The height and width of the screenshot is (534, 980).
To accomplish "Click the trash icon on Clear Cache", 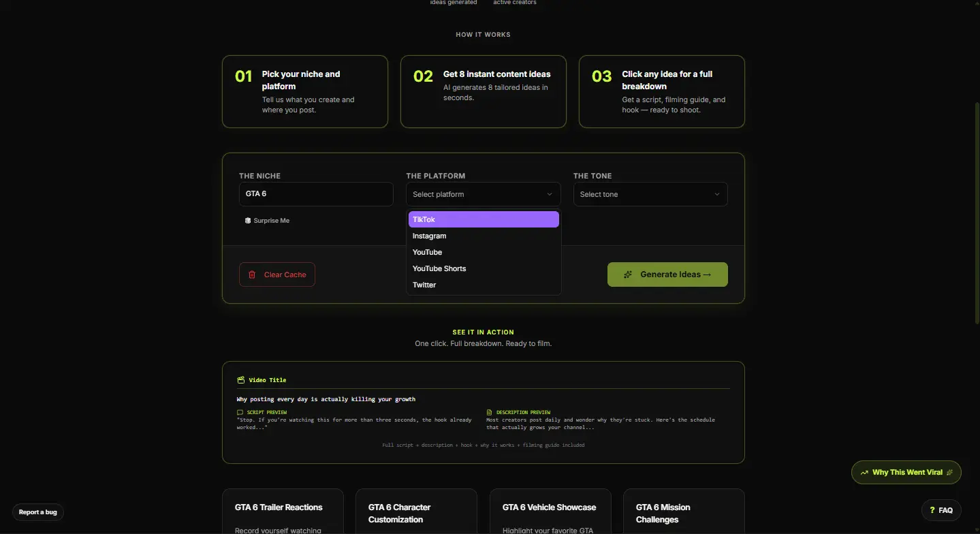I will (252, 274).
